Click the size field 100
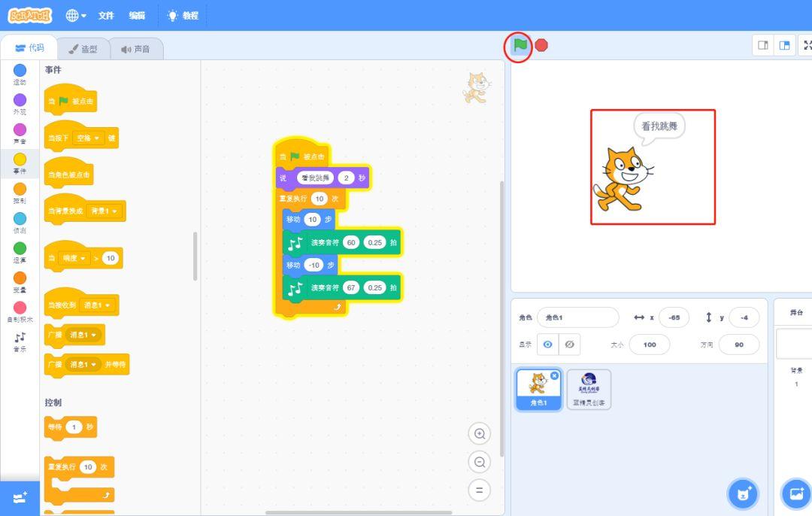This screenshot has width=812, height=516. (x=650, y=345)
